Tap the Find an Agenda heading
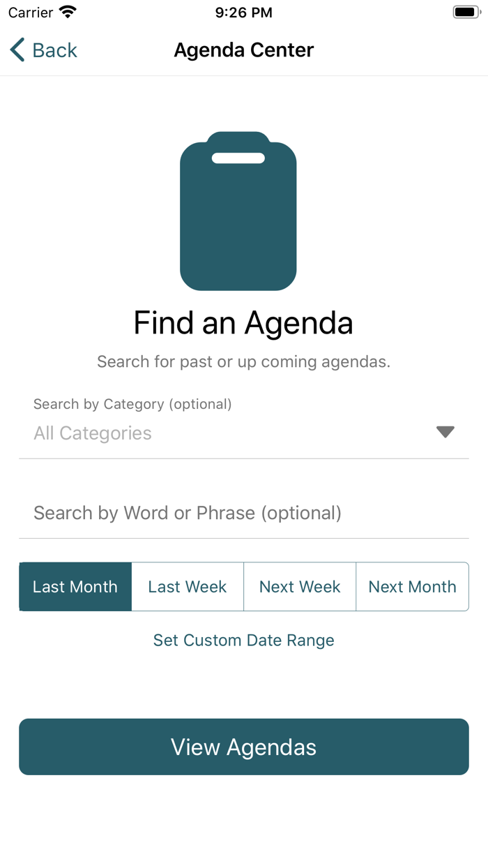 coord(243,323)
